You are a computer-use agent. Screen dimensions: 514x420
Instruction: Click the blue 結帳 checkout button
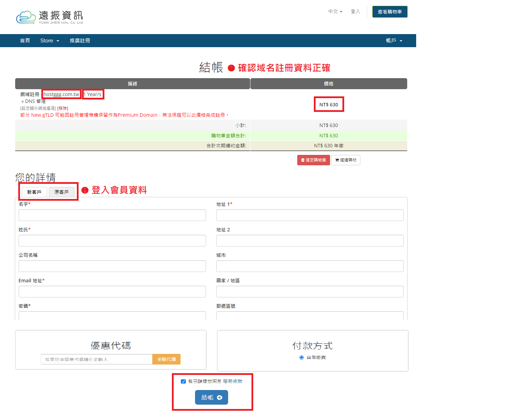212,397
